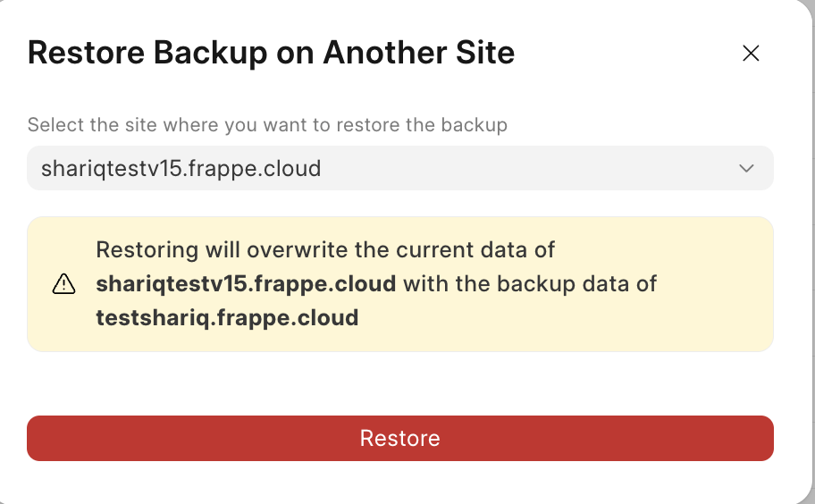Expand the site dropdown chevron arrow

(x=746, y=168)
